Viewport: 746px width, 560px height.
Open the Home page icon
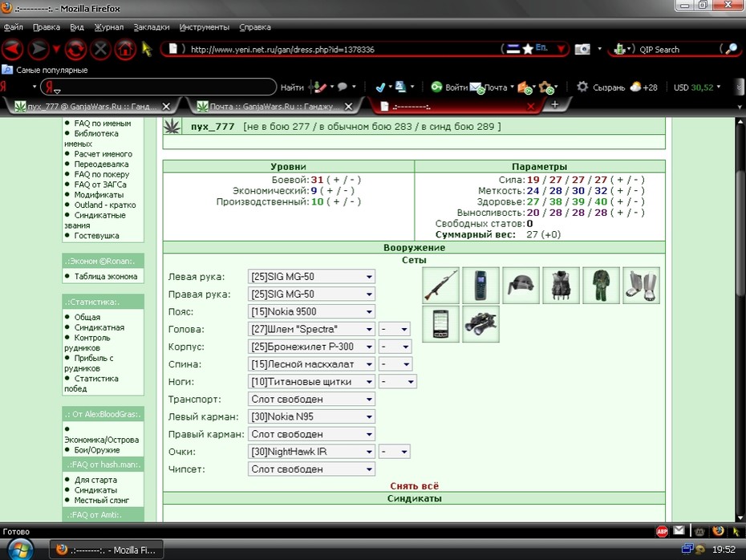(x=125, y=49)
